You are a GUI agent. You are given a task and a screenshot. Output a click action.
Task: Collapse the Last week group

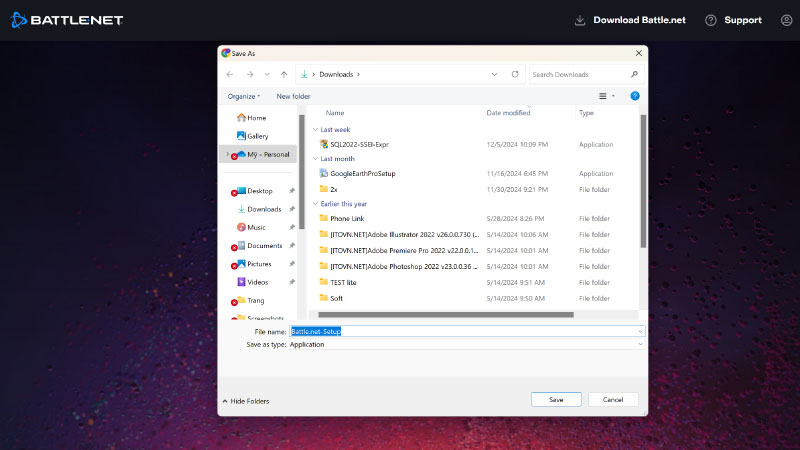(x=316, y=129)
